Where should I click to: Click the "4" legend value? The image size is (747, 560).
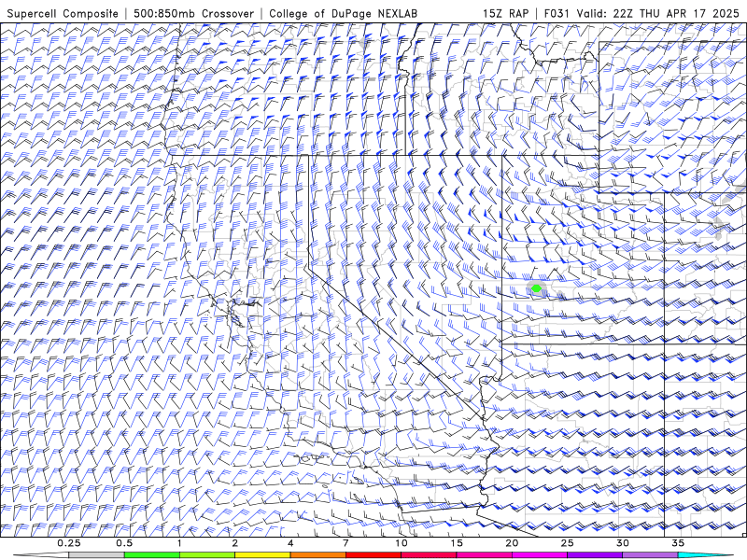(x=290, y=543)
